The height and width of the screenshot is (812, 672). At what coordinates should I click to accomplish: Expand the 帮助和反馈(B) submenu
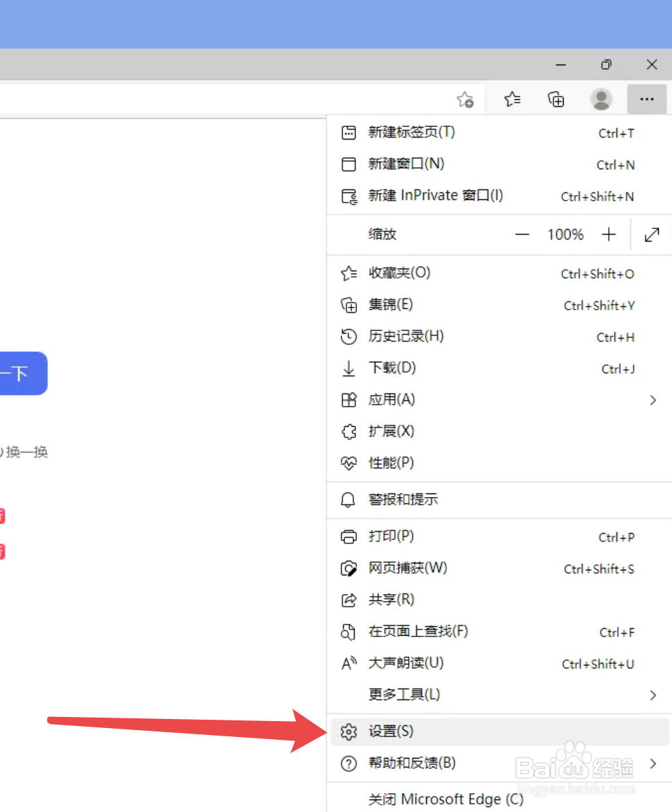[x=652, y=763]
